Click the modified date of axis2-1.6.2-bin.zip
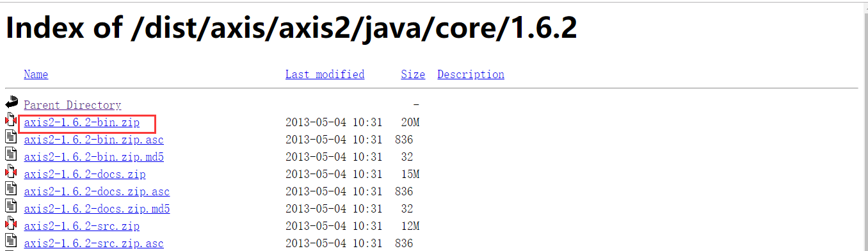This screenshot has width=868, height=251. [x=334, y=122]
